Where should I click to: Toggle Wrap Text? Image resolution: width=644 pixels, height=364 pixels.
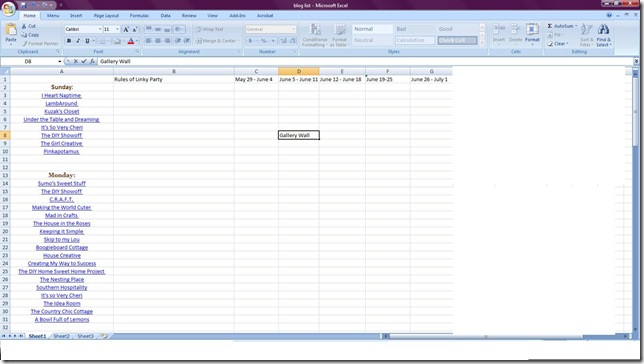(x=209, y=29)
